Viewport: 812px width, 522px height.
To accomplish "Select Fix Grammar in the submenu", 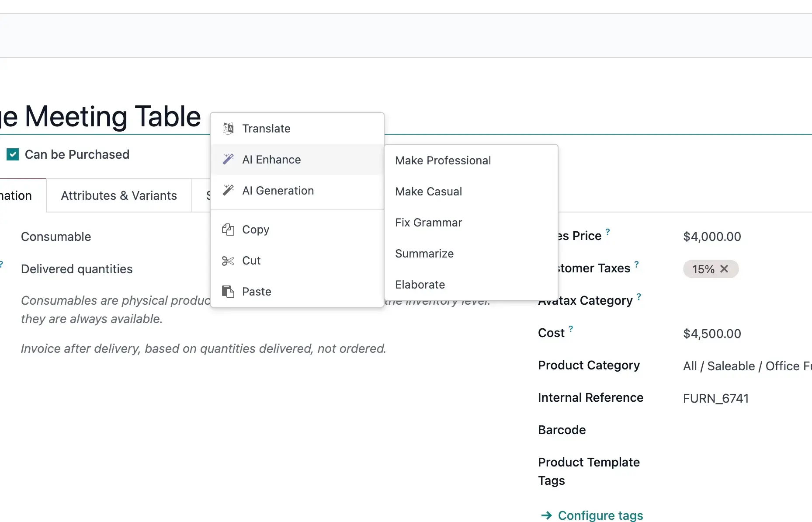I will click(x=428, y=223).
